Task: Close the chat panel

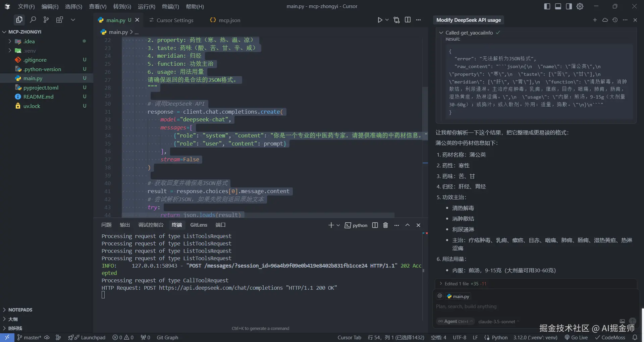Action: point(635,20)
